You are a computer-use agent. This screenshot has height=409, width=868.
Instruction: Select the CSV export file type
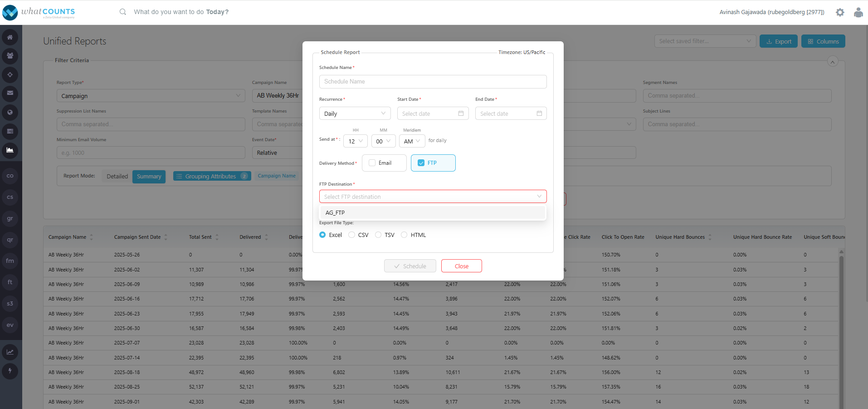(351, 235)
